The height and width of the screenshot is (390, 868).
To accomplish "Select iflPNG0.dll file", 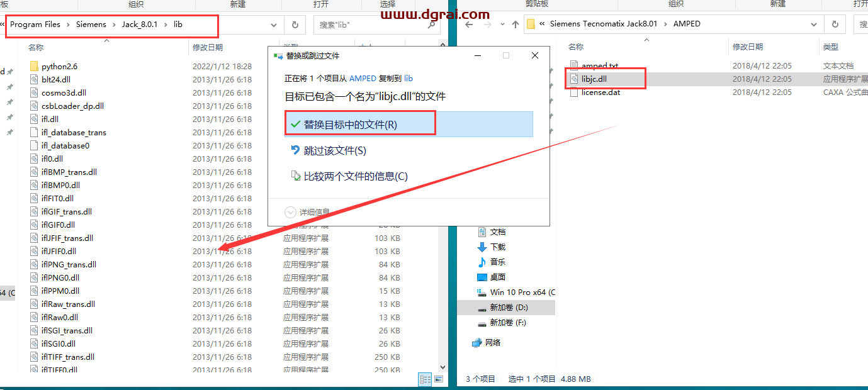I will (x=60, y=277).
